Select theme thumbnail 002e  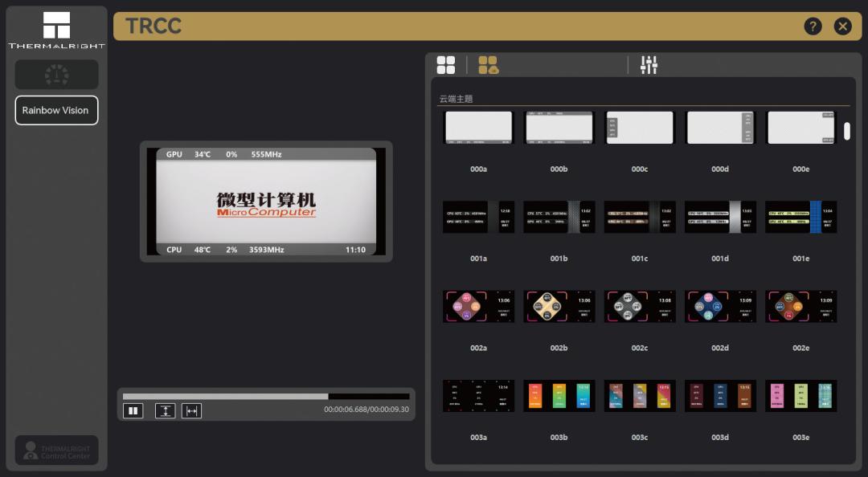801,307
